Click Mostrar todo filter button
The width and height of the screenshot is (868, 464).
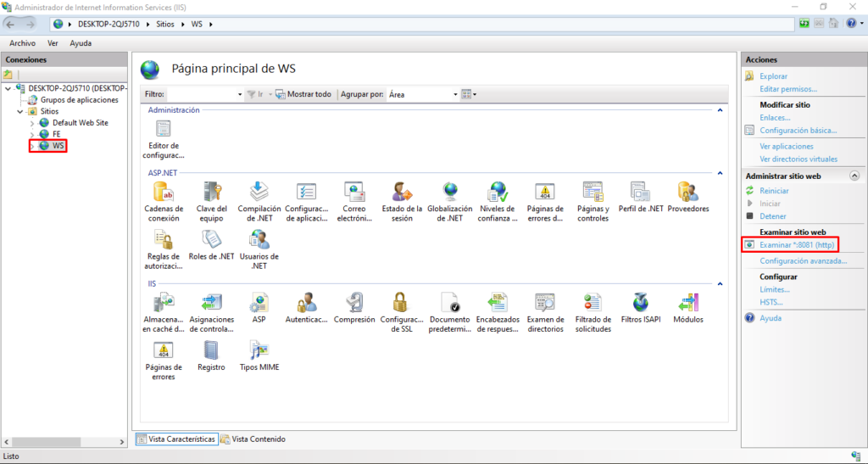[303, 94]
